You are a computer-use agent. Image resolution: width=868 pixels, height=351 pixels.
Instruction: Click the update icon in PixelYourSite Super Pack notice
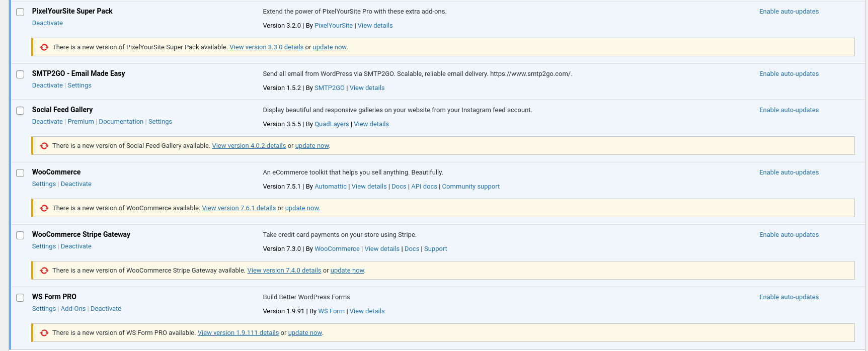point(44,47)
